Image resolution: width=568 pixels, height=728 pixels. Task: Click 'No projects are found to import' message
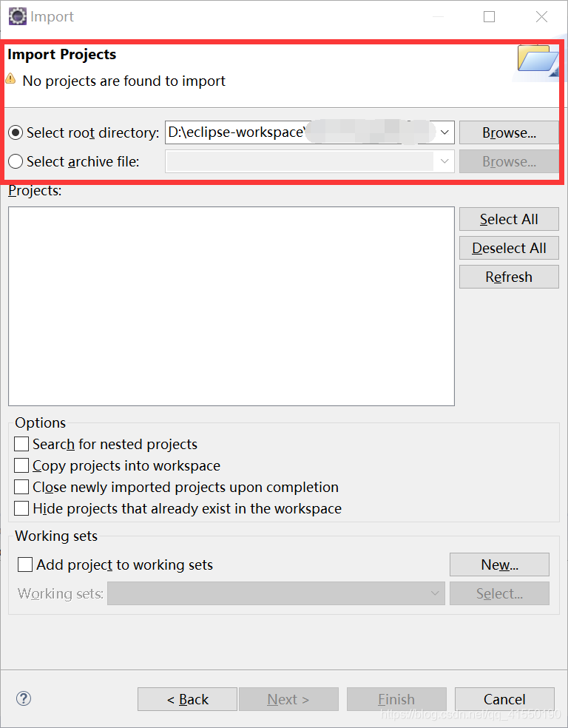point(124,81)
